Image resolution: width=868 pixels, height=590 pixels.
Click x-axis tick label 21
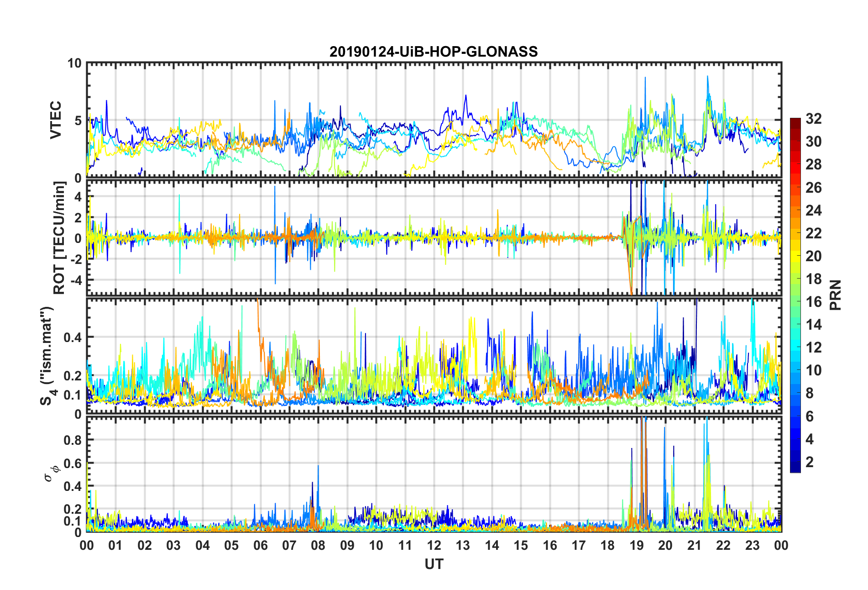(695, 545)
